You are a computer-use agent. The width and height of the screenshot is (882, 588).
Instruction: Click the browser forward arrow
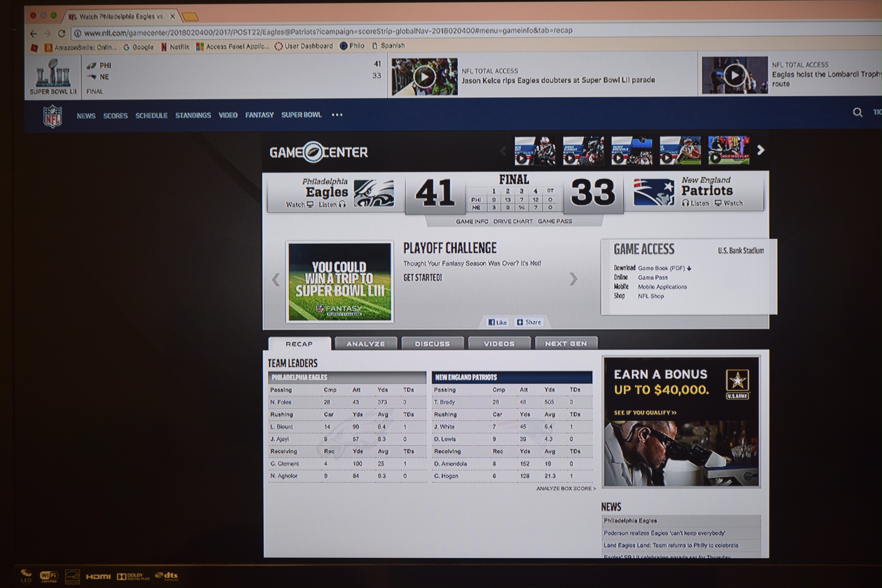pyautogui.click(x=47, y=34)
